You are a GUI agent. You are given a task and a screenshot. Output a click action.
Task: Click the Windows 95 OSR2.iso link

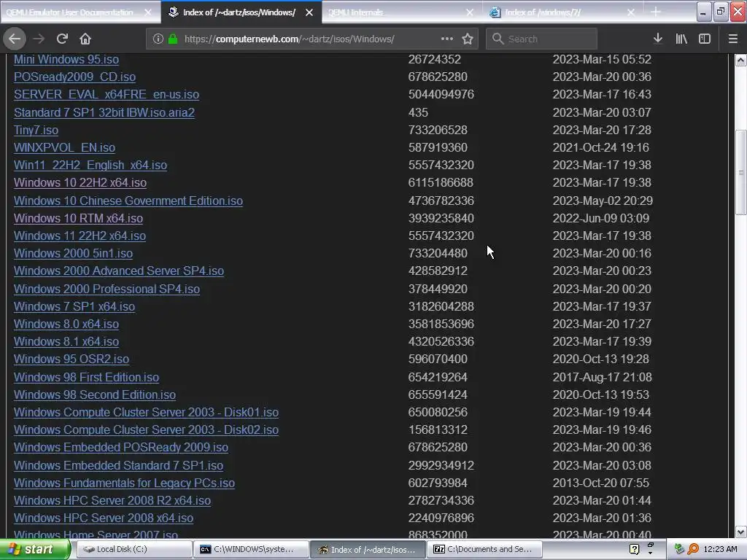[71, 359]
